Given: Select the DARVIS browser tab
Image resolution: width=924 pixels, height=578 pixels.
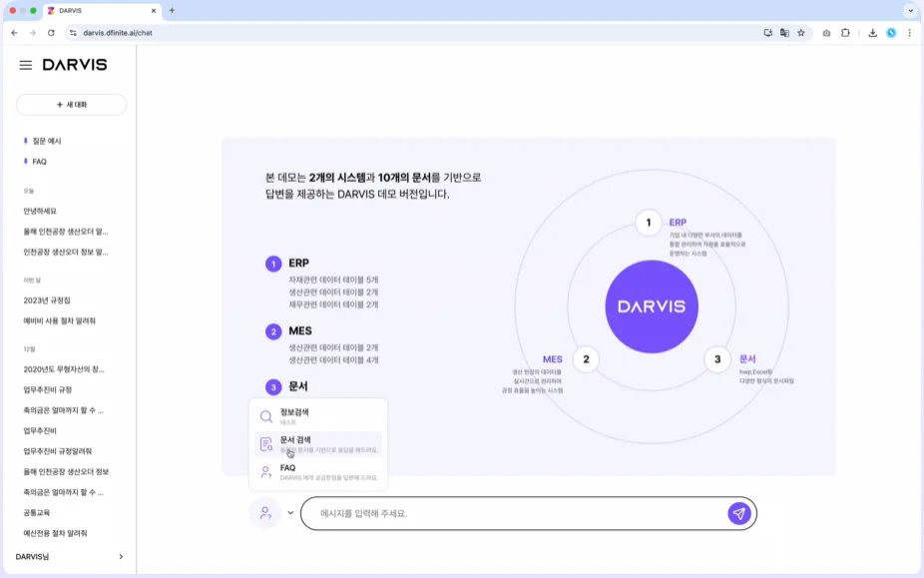Looking at the screenshot, I should [102, 11].
